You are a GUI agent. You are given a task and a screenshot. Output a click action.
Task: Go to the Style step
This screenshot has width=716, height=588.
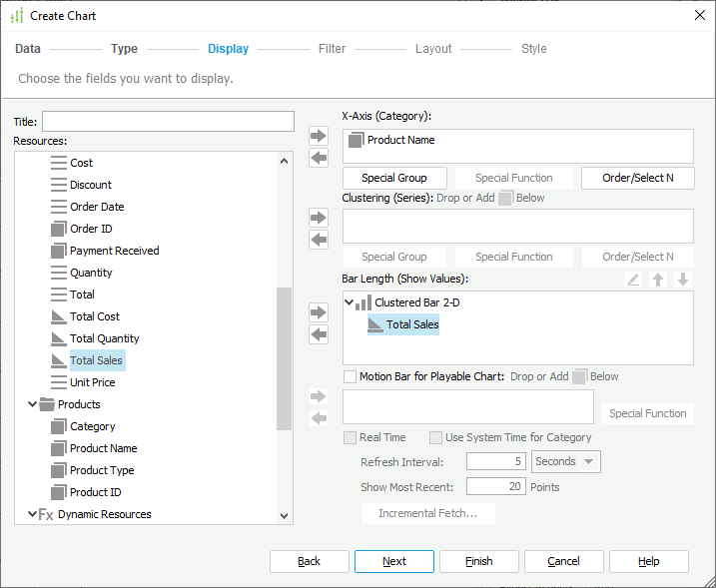pos(534,49)
